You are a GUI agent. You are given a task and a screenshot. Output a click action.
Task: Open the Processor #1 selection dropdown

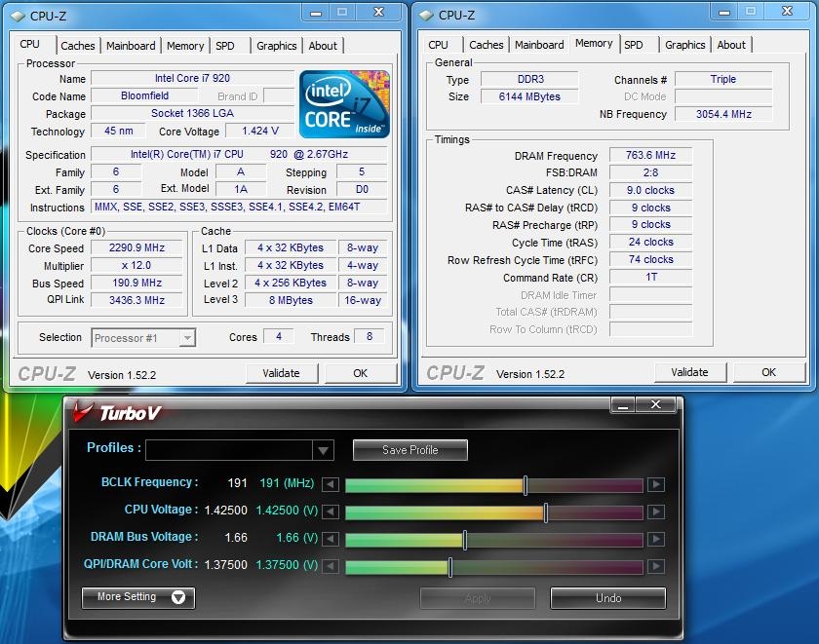click(143, 338)
